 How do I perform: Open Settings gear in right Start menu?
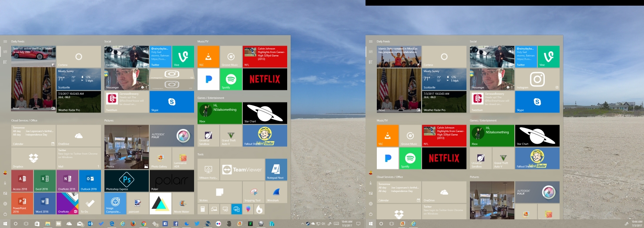point(371,204)
